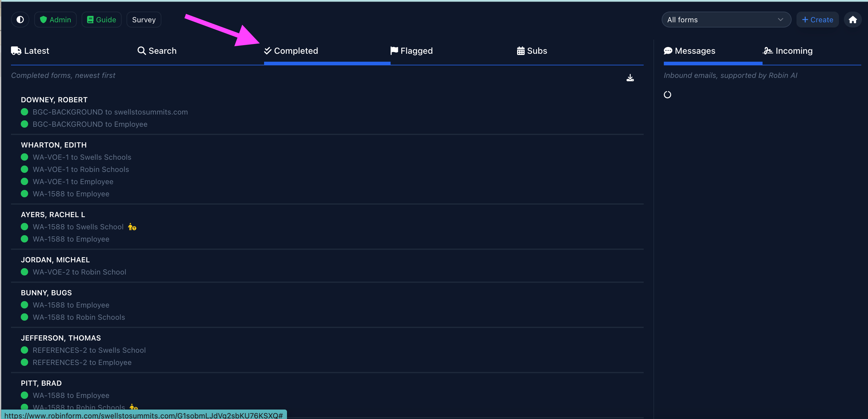Switch to the Incoming tab
The width and height of the screenshot is (868, 419).
click(788, 51)
